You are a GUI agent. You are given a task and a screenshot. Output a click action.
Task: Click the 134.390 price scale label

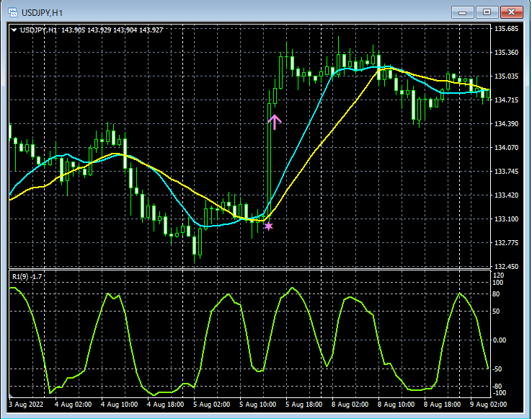[x=506, y=123]
